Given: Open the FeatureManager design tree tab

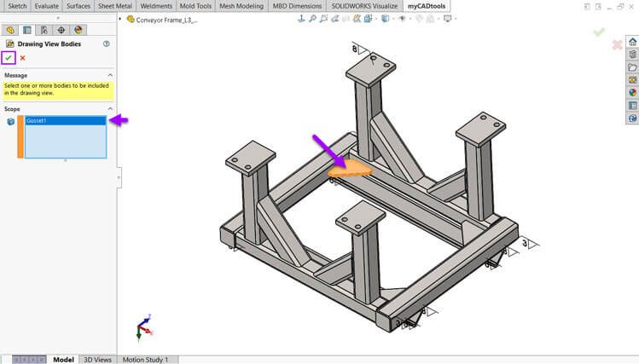Looking at the screenshot, I should 10,30.
